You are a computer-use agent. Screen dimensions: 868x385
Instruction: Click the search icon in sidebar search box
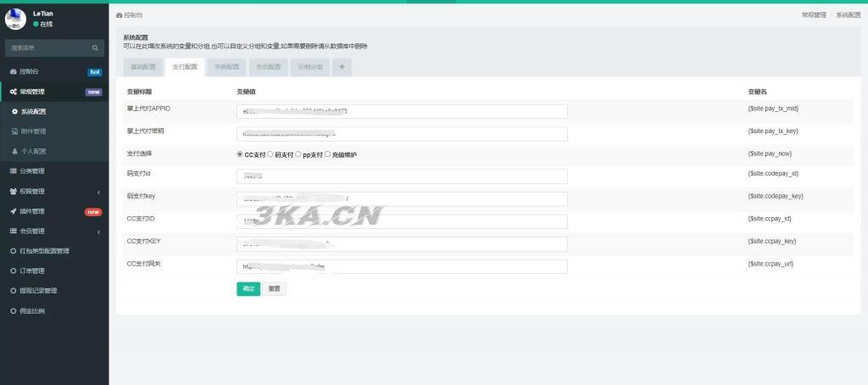(x=95, y=48)
